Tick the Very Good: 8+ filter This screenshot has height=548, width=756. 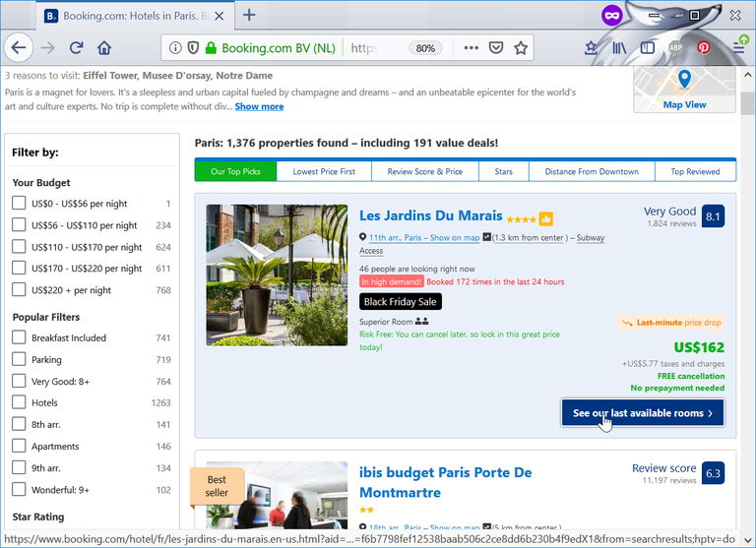19,381
